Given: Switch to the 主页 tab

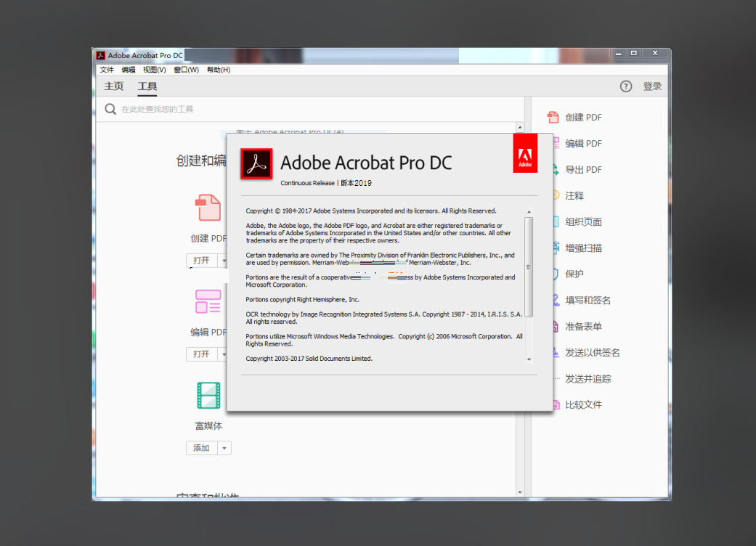Looking at the screenshot, I should [114, 86].
